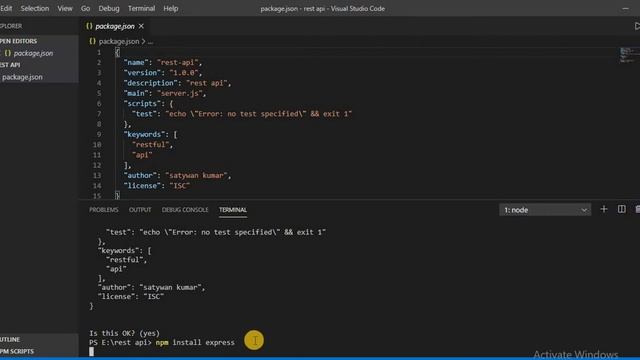The image size is (640, 360).
Task: Select the Terminal panel tab
Action: [x=233, y=210]
